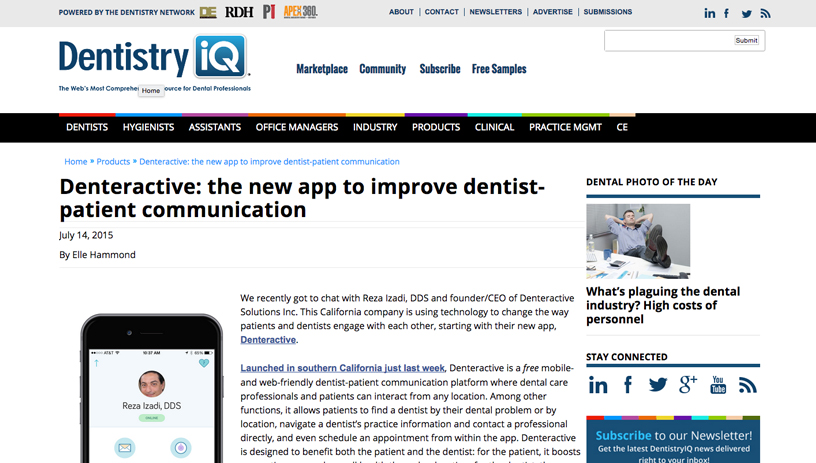Open RSS feed under Stay Connected
This screenshot has height=463, width=816.
tap(748, 385)
